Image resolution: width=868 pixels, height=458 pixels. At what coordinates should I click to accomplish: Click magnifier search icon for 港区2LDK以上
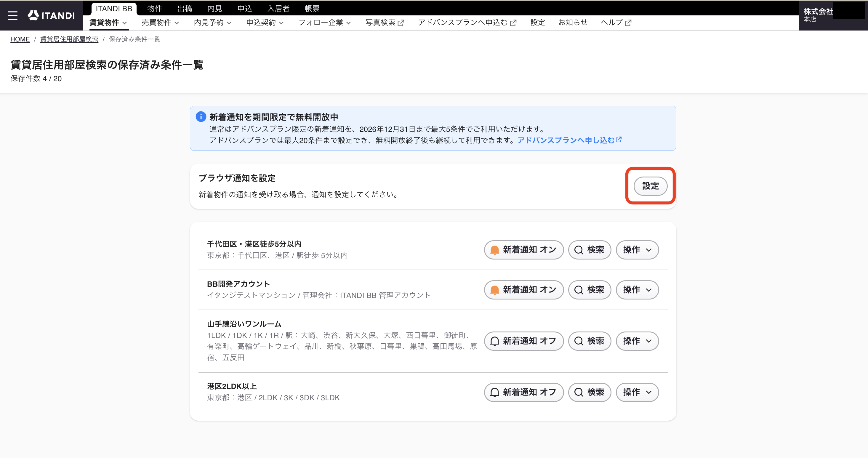[x=579, y=392]
